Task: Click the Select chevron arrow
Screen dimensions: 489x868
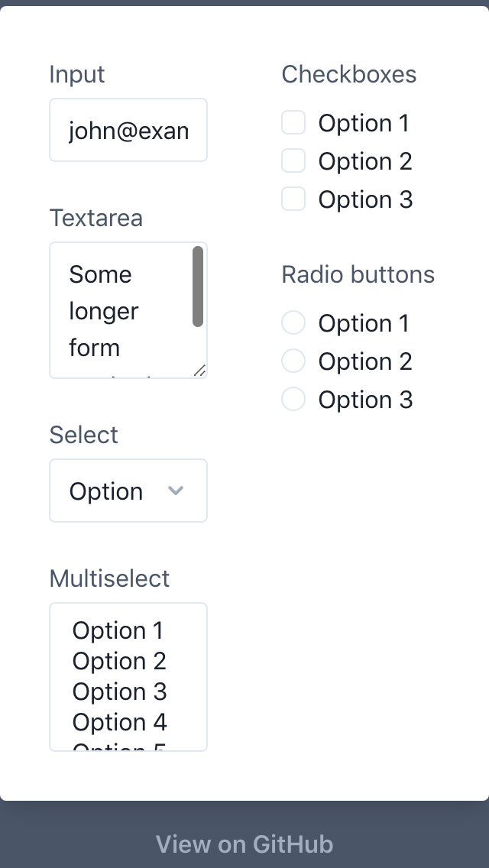Action: click(x=176, y=491)
